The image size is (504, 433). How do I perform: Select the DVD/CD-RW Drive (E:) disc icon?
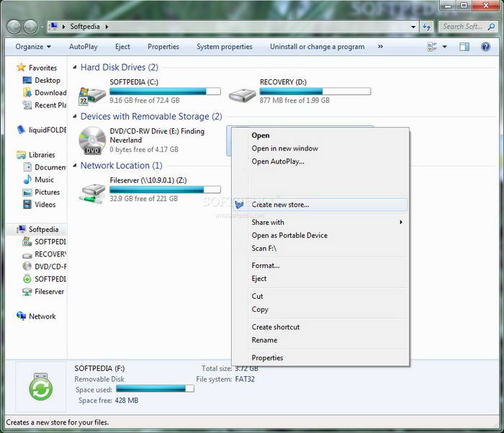(92, 140)
